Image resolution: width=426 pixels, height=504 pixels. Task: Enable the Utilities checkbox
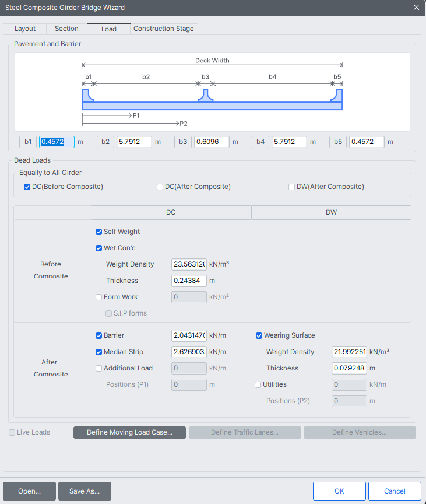click(258, 385)
